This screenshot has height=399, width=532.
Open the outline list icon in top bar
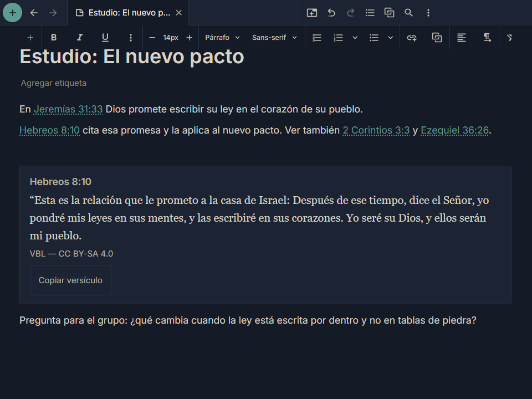pyautogui.click(x=370, y=13)
